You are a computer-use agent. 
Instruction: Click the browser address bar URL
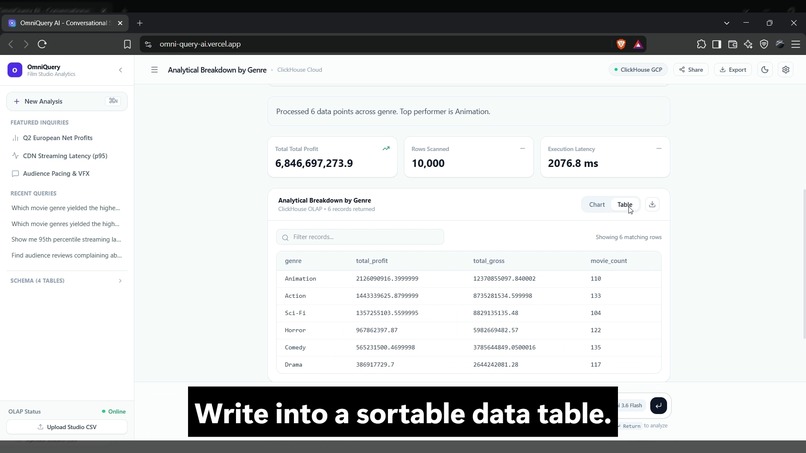pyautogui.click(x=200, y=44)
